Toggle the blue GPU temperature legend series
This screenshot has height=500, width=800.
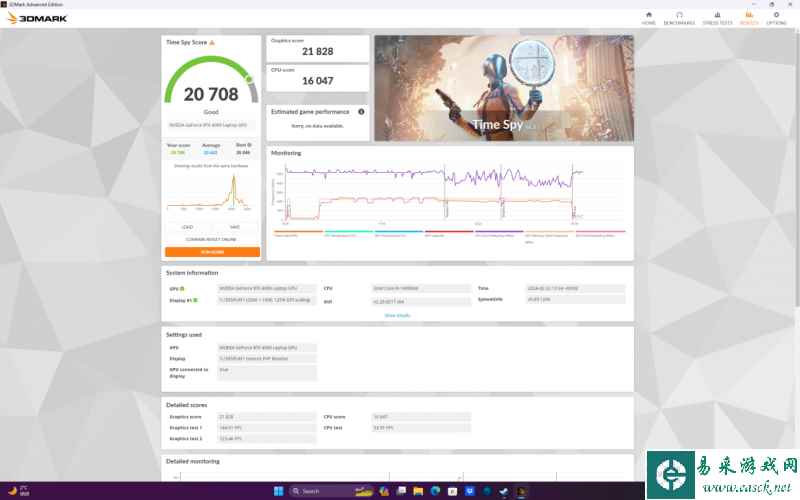[x=398, y=233]
